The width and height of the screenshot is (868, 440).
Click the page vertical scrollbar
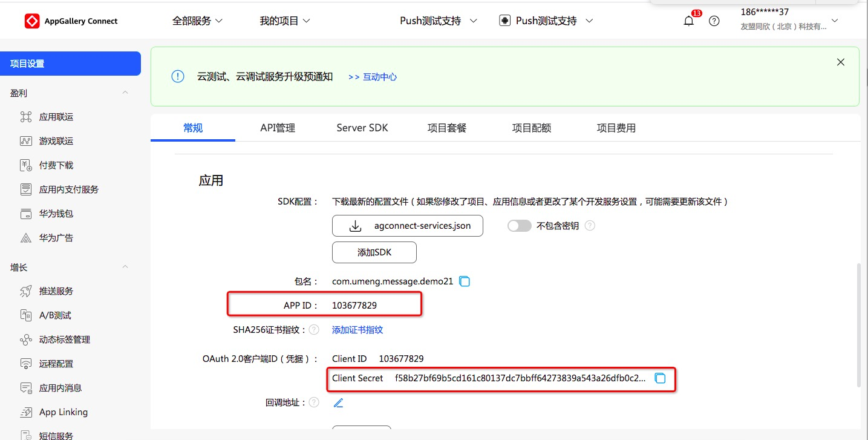(858, 325)
